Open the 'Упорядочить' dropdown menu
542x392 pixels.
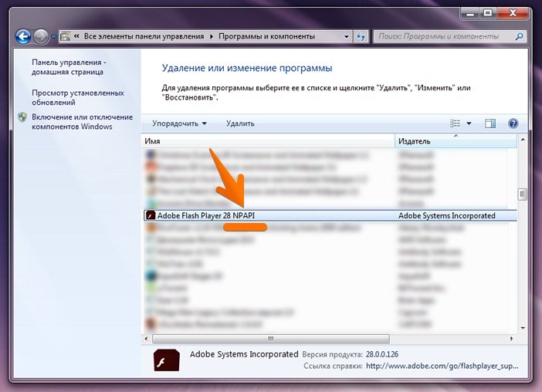(179, 123)
